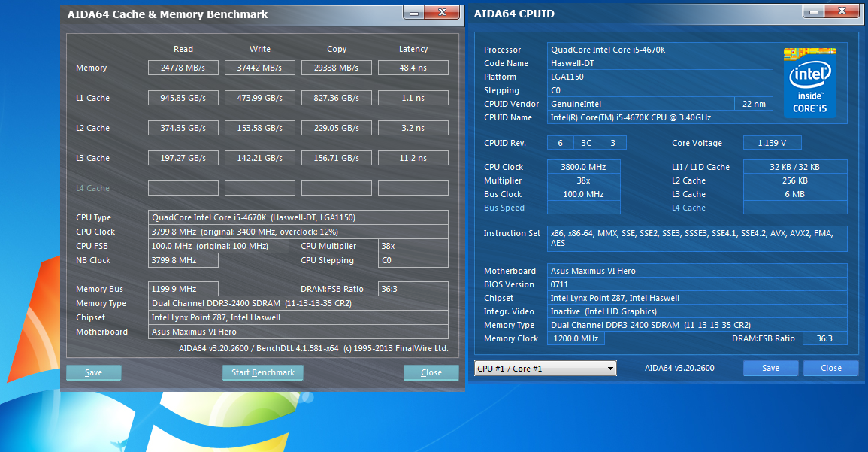Close the Cache & Memory Benchmark using its bottom Close button
This screenshot has height=452, width=868.
point(431,372)
